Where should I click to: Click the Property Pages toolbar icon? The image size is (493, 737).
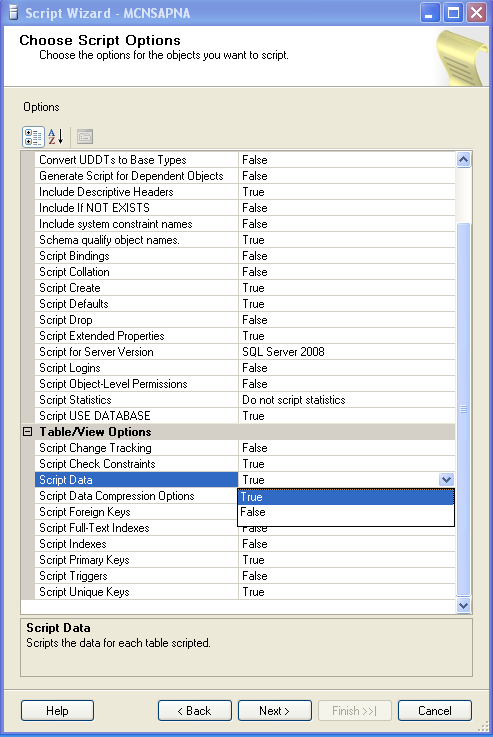[x=85, y=137]
